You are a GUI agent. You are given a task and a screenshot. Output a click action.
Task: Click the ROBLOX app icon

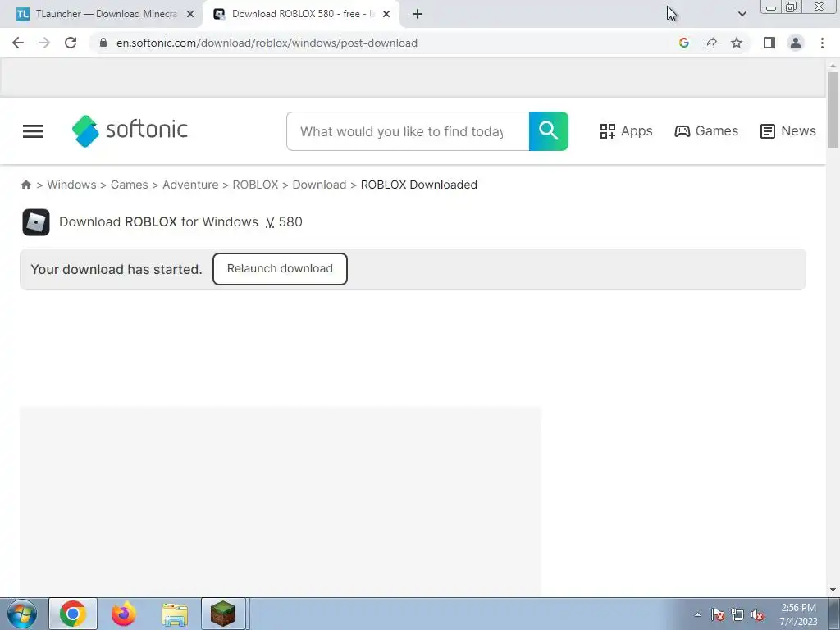36,222
